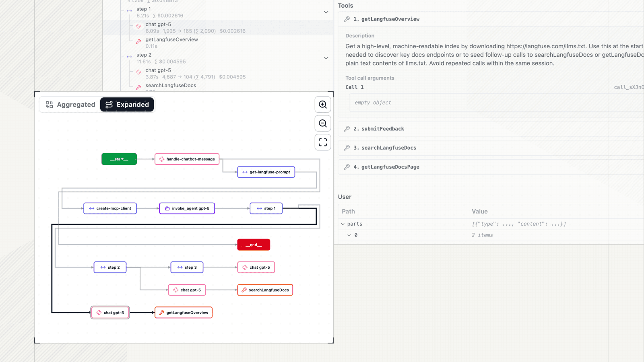Switch graph to Aggregated mode
644x362 pixels.
70,105
